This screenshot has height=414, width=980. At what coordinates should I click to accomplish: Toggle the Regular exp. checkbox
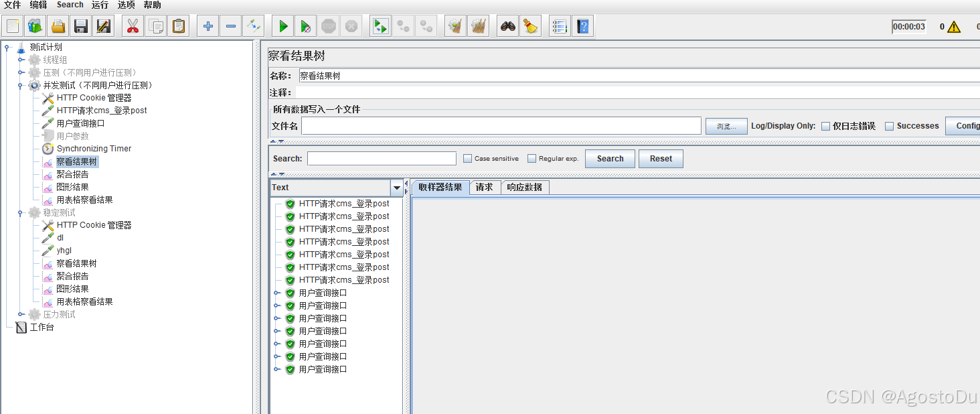532,159
